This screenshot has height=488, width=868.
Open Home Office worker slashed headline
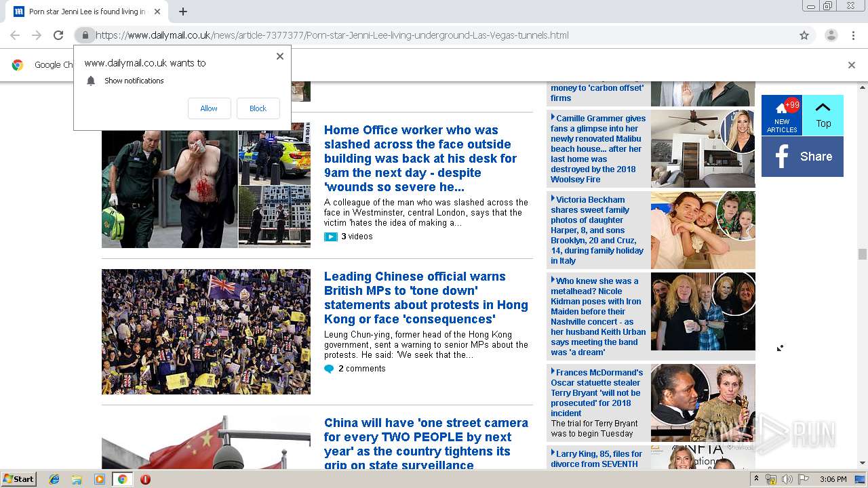[x=420, y=158]
